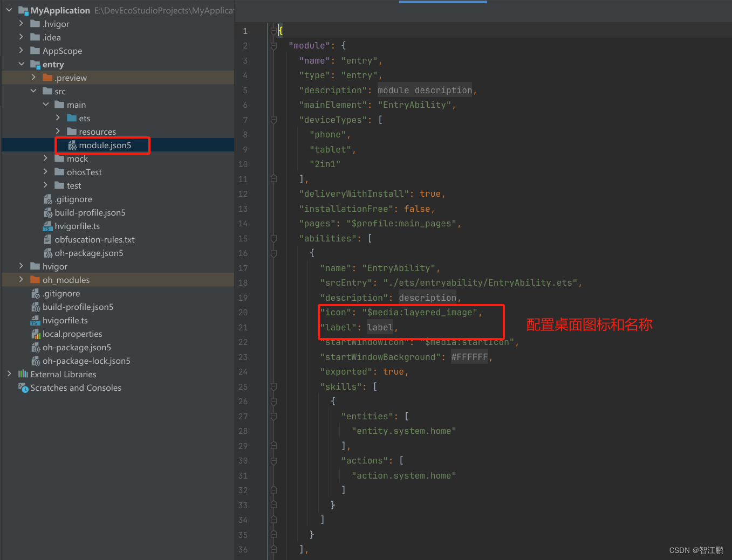This screenshot has width=732, height=560.
Task: Collapse the entry module folder
Action: (x=21, y=64)
